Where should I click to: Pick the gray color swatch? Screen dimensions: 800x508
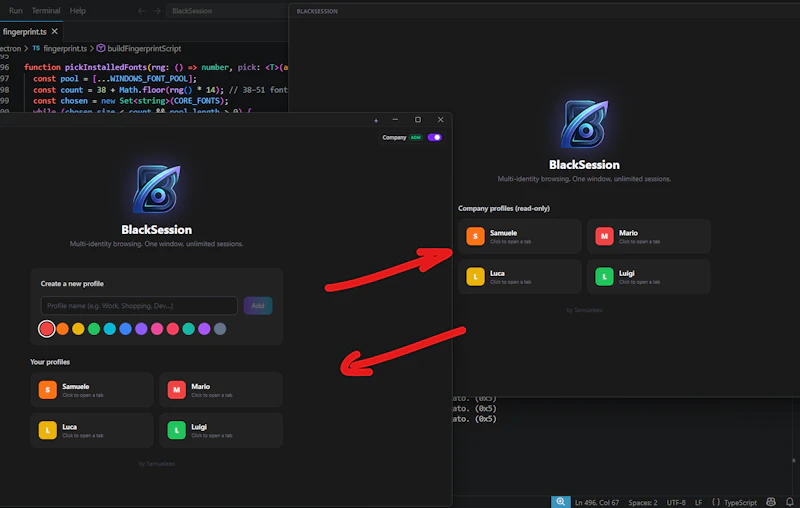coord(220,329)
